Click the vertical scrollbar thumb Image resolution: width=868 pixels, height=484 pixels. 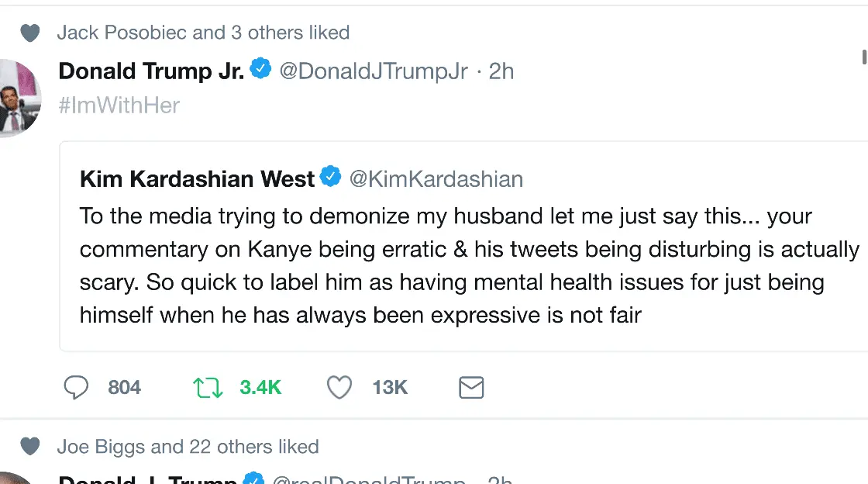864,57
